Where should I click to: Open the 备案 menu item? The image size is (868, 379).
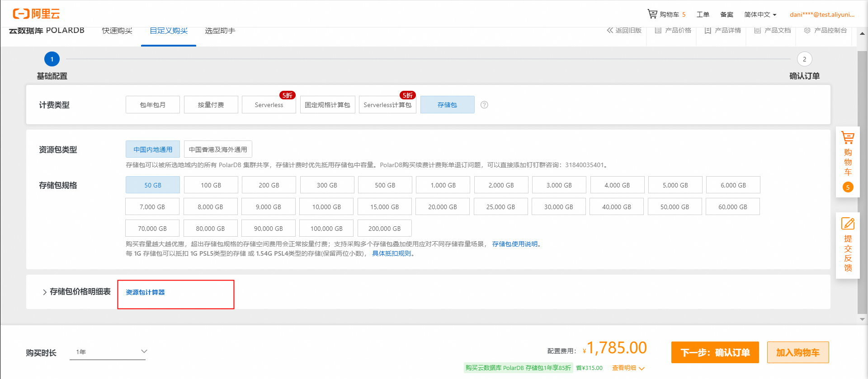point(727,14)
